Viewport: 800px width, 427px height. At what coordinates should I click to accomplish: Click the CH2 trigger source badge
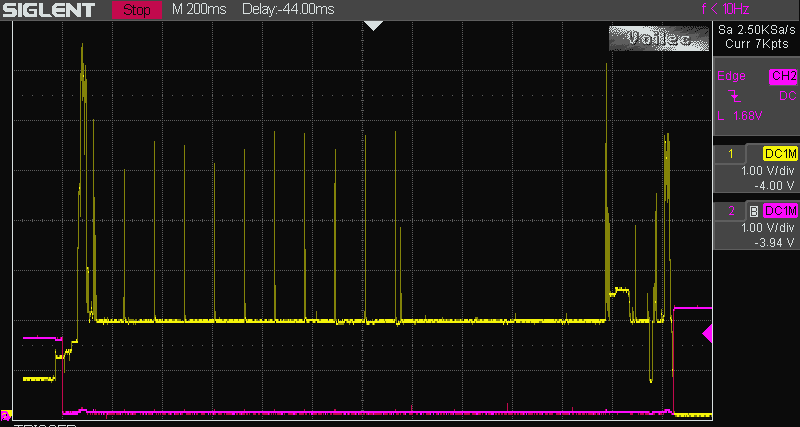[x=783, y=77]
